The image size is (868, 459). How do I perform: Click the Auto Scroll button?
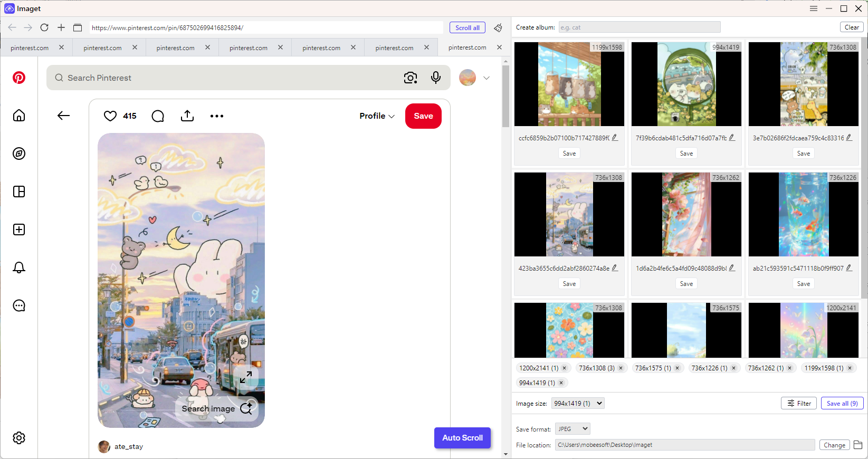pos(462,438)
